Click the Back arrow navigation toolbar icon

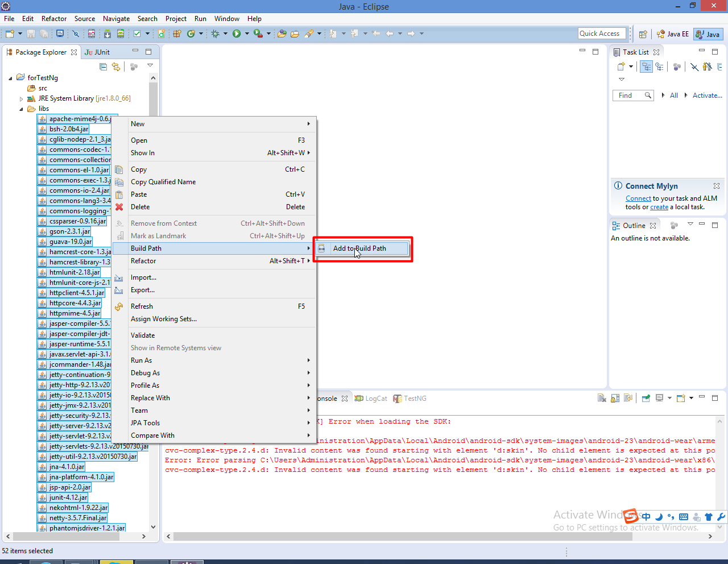coord(390,34)
